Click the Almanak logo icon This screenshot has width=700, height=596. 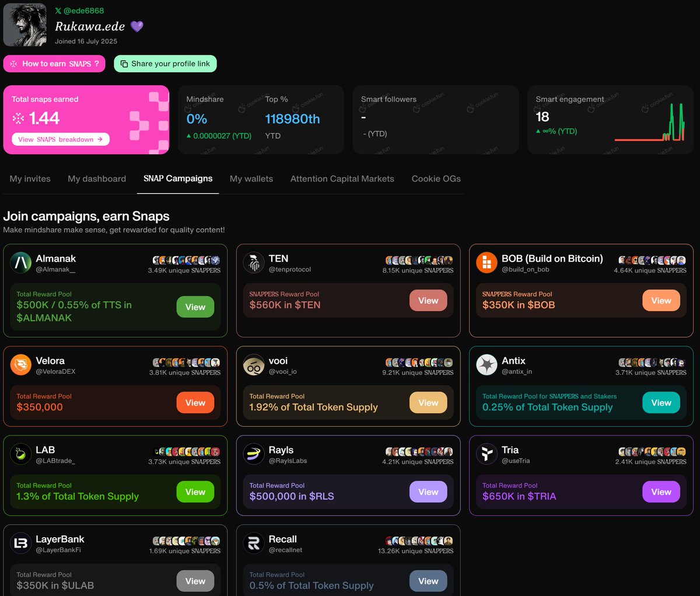(x=21, y=263)
